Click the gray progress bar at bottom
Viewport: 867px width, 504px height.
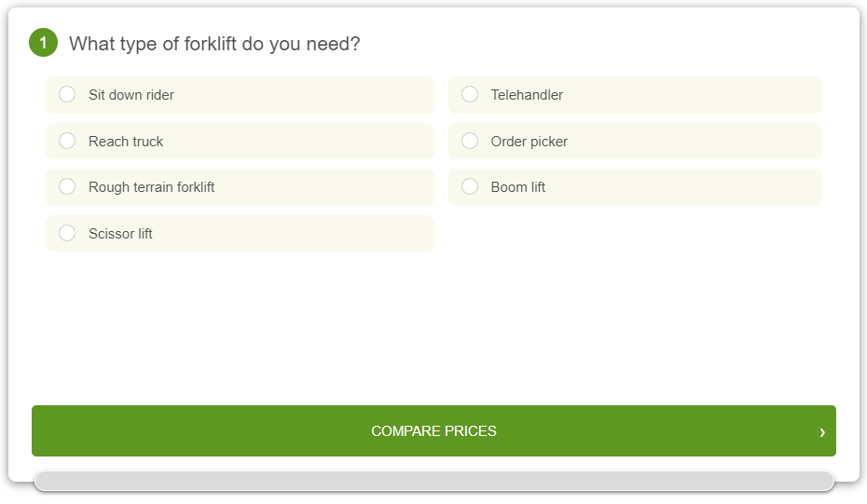[433, 481]
